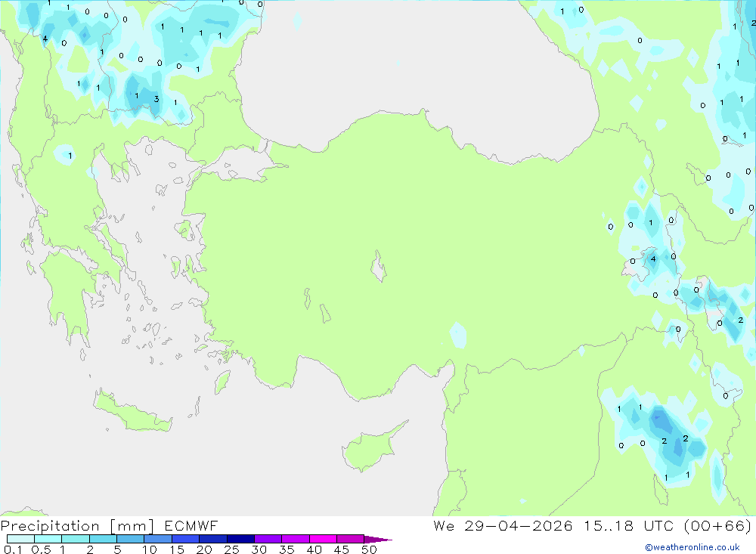
Task: Click the legend label '0.1'
Action: (x=13, y=549)
